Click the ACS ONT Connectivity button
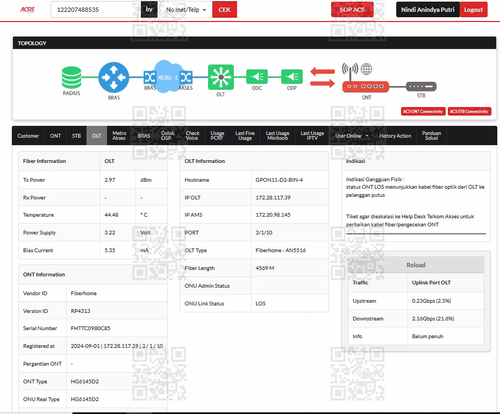The image size is (500, 414). (423, 111)
